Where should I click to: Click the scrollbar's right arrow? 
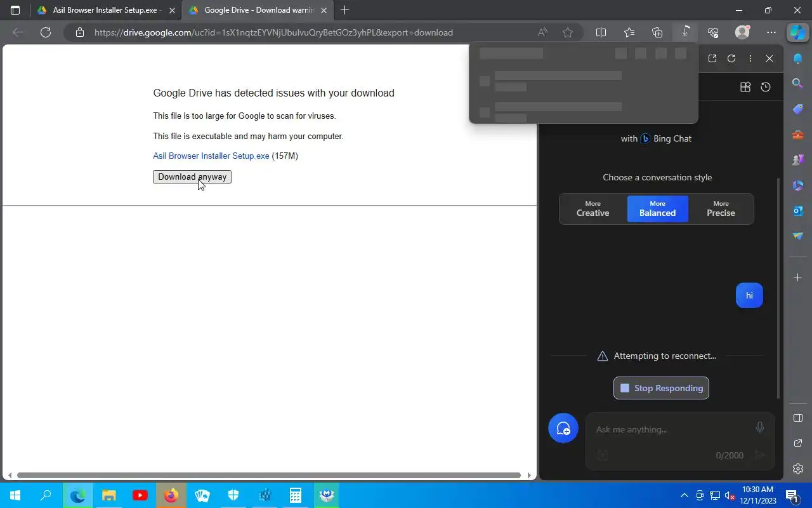click(x=529, y=475)
